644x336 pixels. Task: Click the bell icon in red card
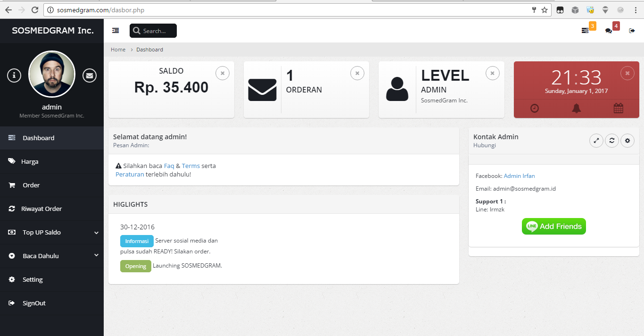(577, 108)
